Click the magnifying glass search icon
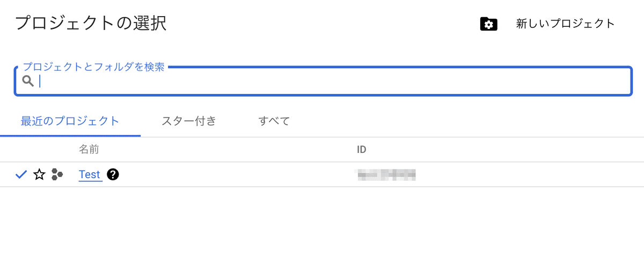The width and height of the screenshot is (644, 264). [28, 81]
